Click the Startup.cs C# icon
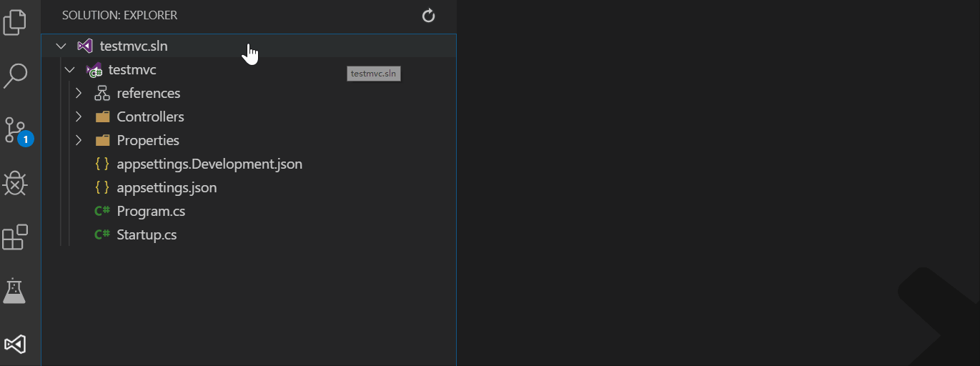 (x=102, y=234)
